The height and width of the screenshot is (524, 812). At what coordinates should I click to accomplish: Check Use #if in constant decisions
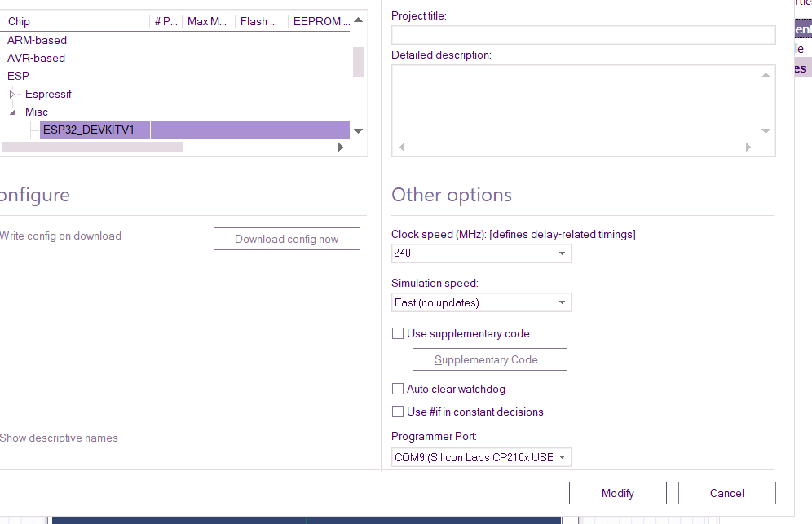[398, 412]
